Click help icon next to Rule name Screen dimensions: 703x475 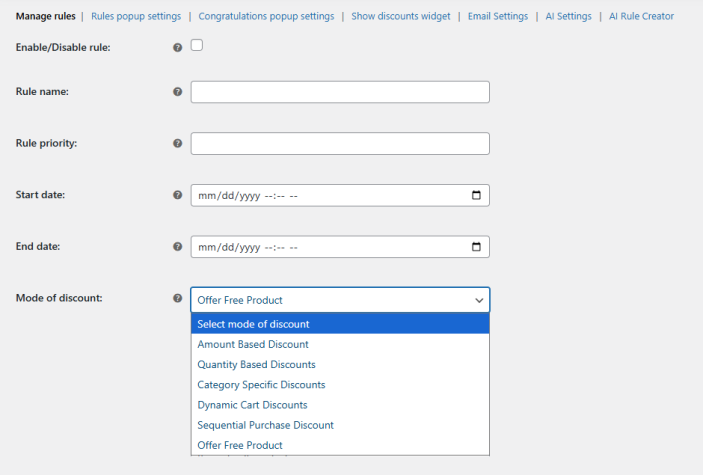click(178, 92)
